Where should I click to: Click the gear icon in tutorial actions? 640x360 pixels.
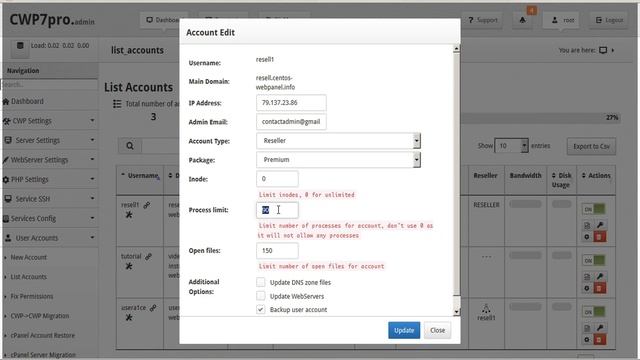click(587, 288)
